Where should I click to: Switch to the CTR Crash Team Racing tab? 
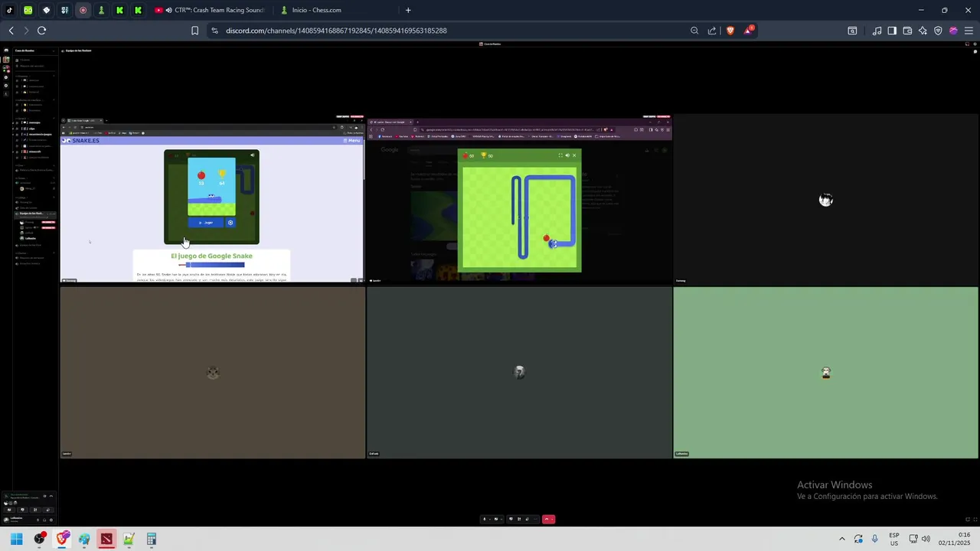point(211,10)
